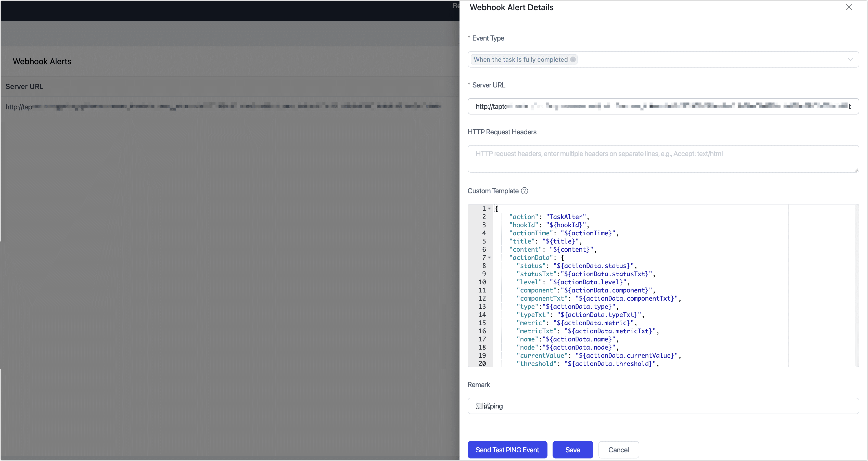Save the webhook alert configuration
868x461 pixels.
coord(572,450)
